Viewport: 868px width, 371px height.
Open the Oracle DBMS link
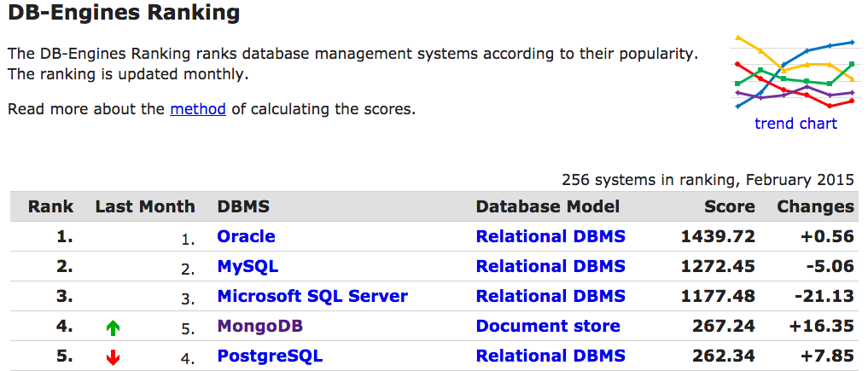pyautogui.click(x=246, y=236)
